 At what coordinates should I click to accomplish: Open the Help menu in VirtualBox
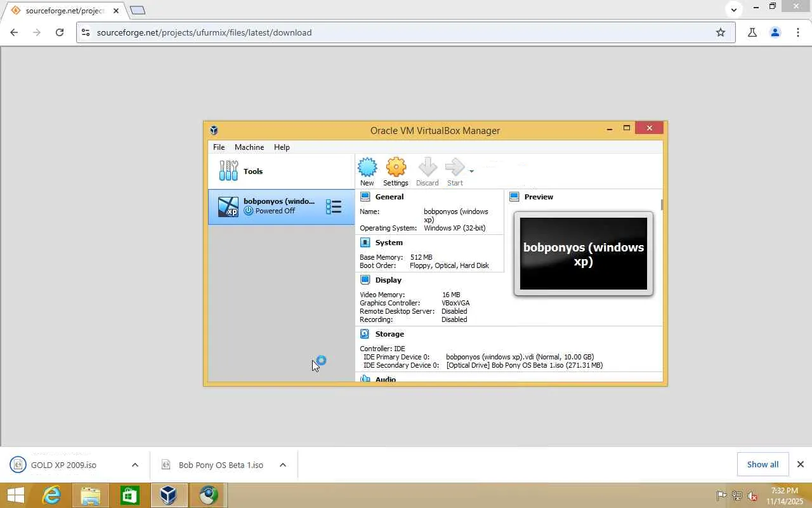pos(282,147)
